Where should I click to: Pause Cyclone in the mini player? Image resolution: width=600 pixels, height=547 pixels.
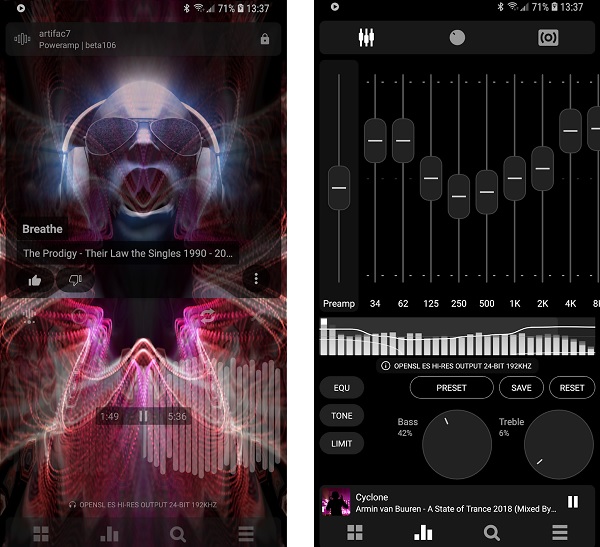[573, 501]
